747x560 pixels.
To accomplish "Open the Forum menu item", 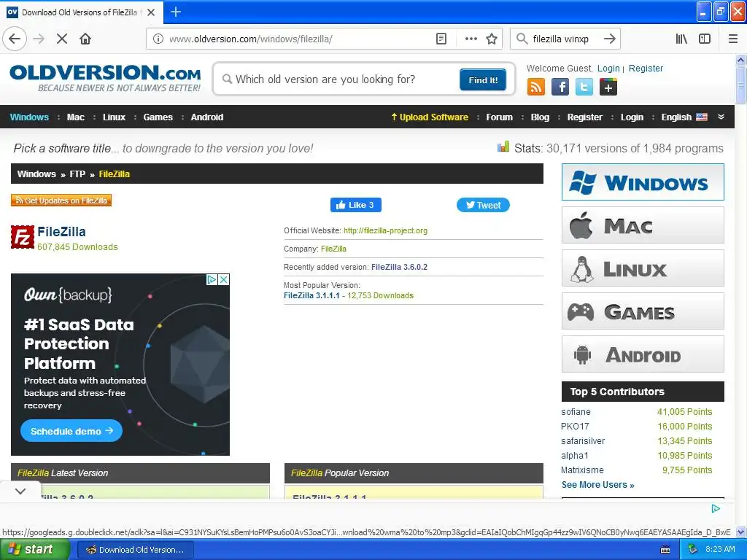I will (x=499, y=117).
